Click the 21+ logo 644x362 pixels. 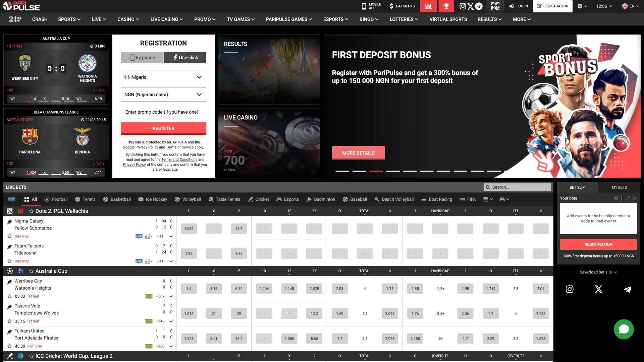(x=15, y=19)
